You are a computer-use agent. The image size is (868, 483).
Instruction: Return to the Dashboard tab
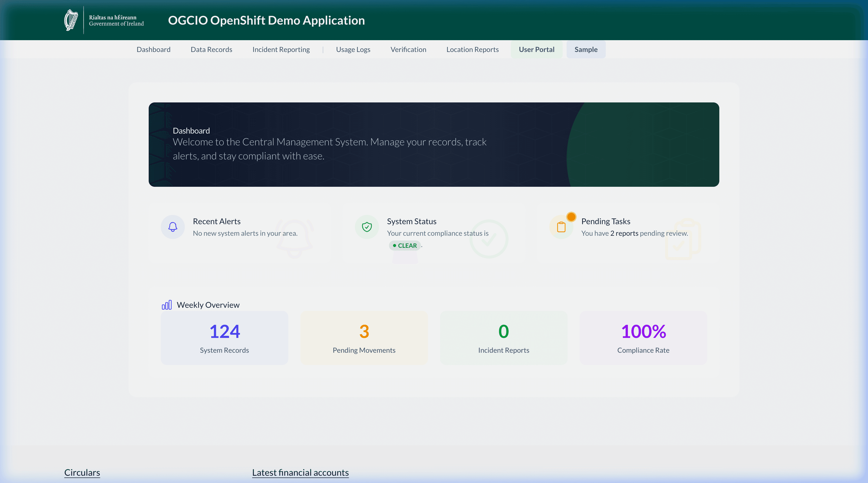[x=153, y=49]
